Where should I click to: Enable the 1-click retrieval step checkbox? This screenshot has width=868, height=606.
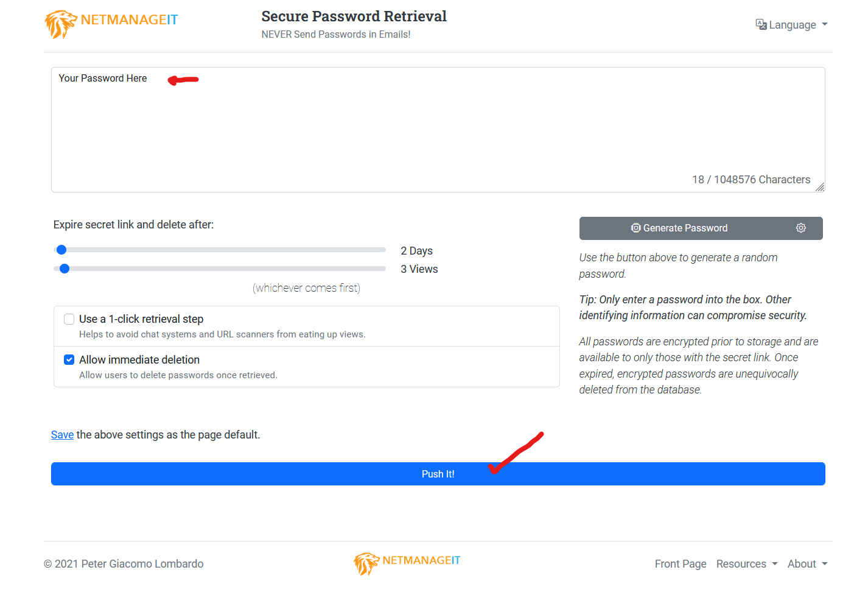tap(69, 319)
